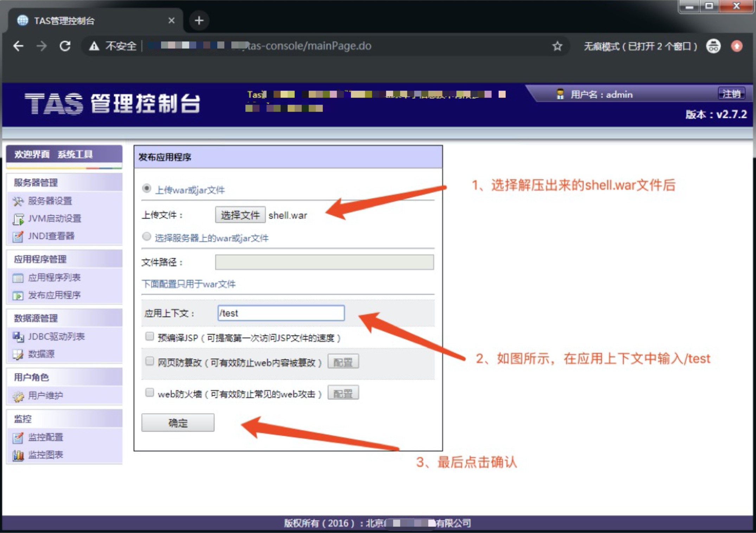Enable the web防火墙 checkbox
This screenshot has width=756, height=533.
click(150, 392)
